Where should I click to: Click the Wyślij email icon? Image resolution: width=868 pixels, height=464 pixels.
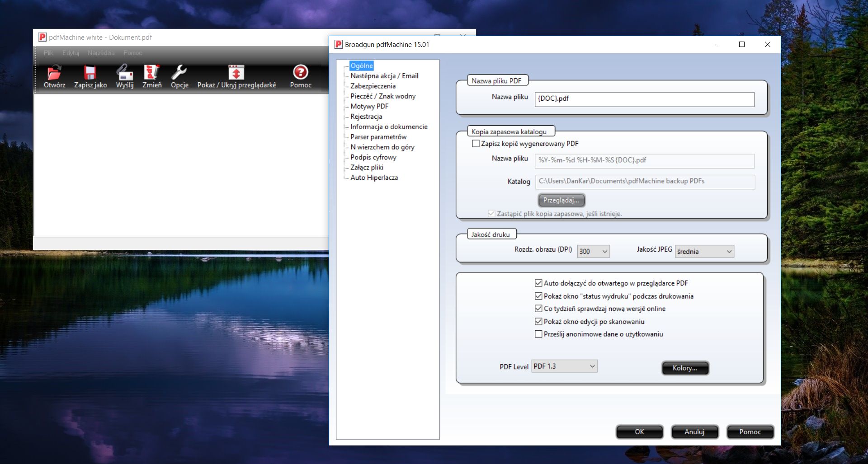point(124,73)
